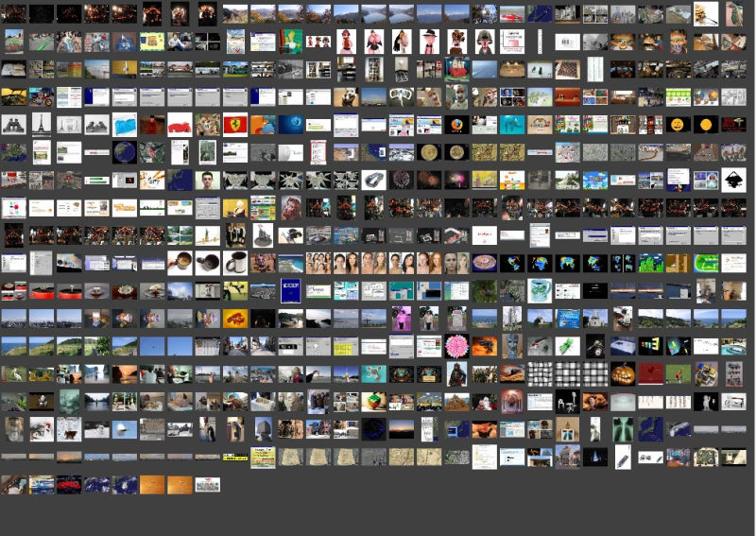Open the pink spiky ball thumbnail
Image resolution: width=756 pixels, height=536 pixels.
coord(456,346)
